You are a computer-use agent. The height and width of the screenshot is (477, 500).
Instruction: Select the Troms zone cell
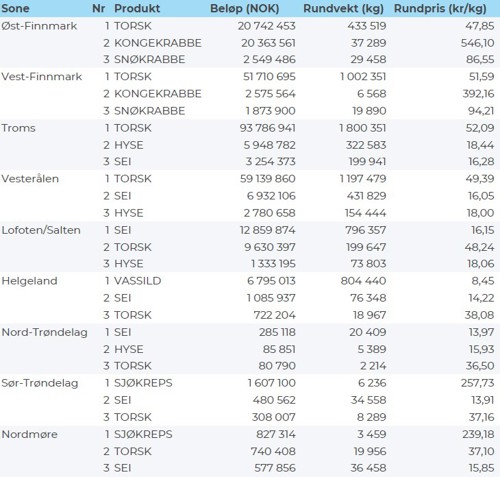(18, 128)
